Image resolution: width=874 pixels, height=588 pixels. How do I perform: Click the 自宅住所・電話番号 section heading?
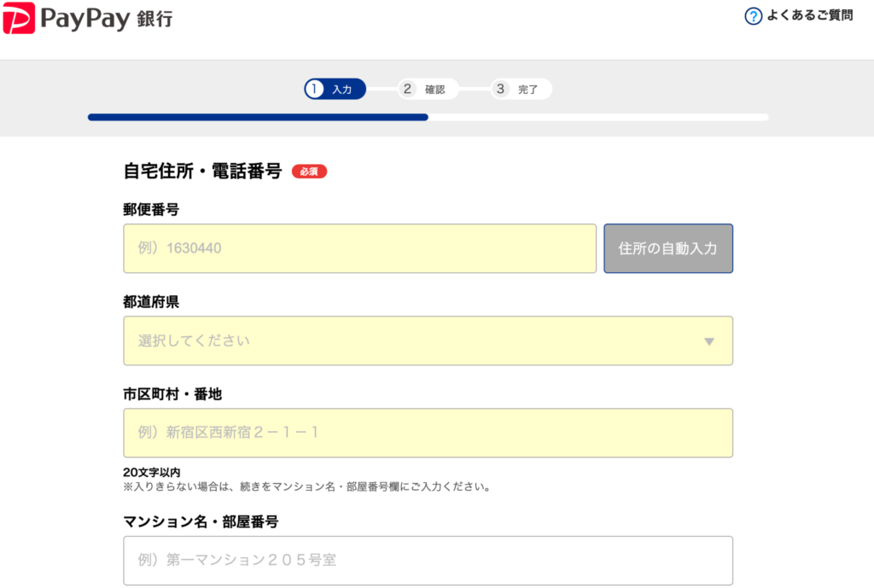click(202, 171)
